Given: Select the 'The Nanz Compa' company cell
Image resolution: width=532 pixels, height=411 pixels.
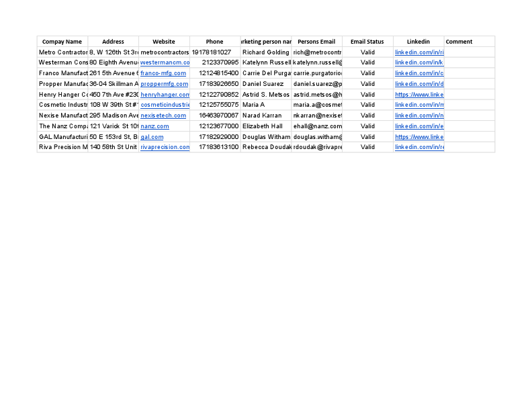Looking at the screenshot, I should click(x=62, y=126).
